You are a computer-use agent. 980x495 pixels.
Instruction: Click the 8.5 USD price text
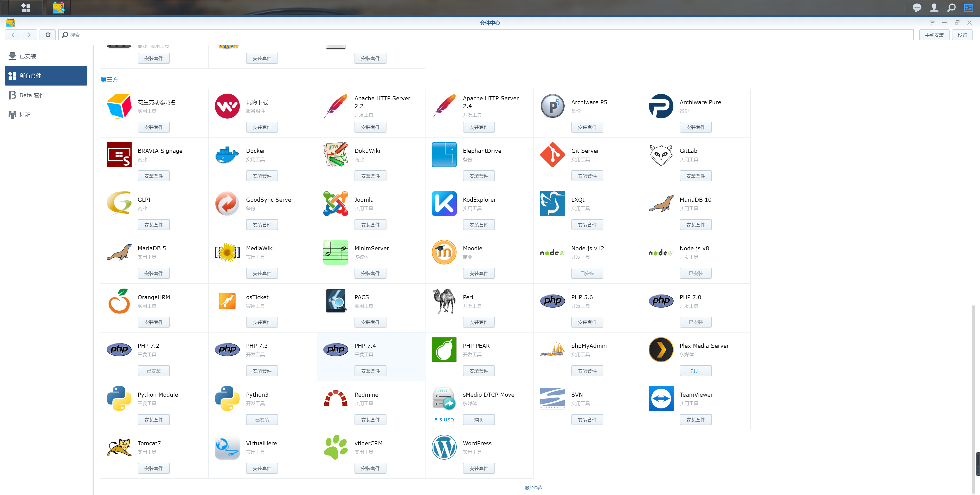[444, 420]
